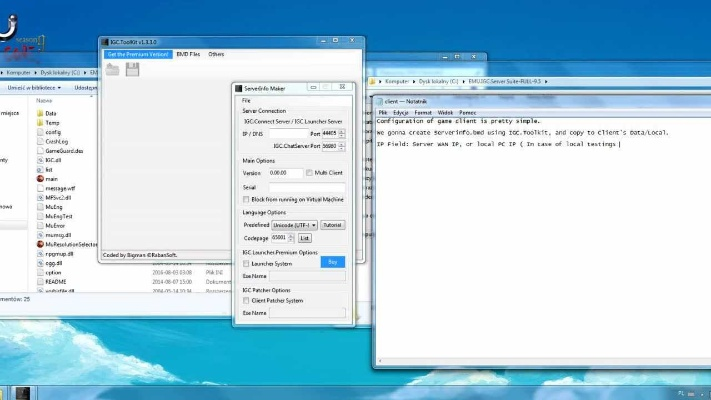Select the CrashLog file icon
The width and height of the screenshot is (711, 400).
(x=40, y=141)
